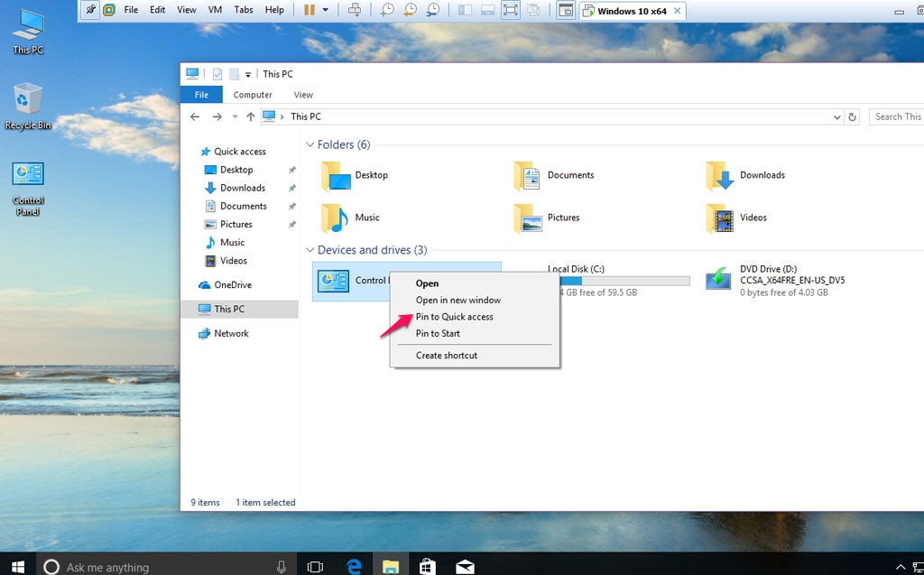Send Ctrl+Alt+Del to the VM
This screenshot has width=924, height=575.
(x=355, y=10)
